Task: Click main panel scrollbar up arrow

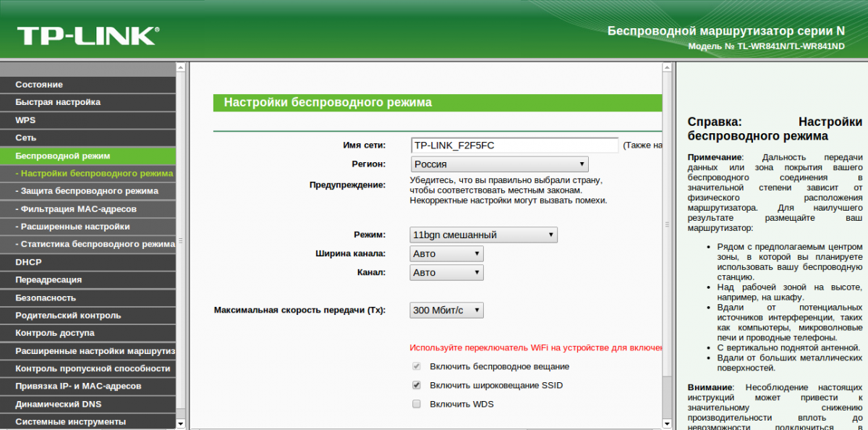Action: 666,67
